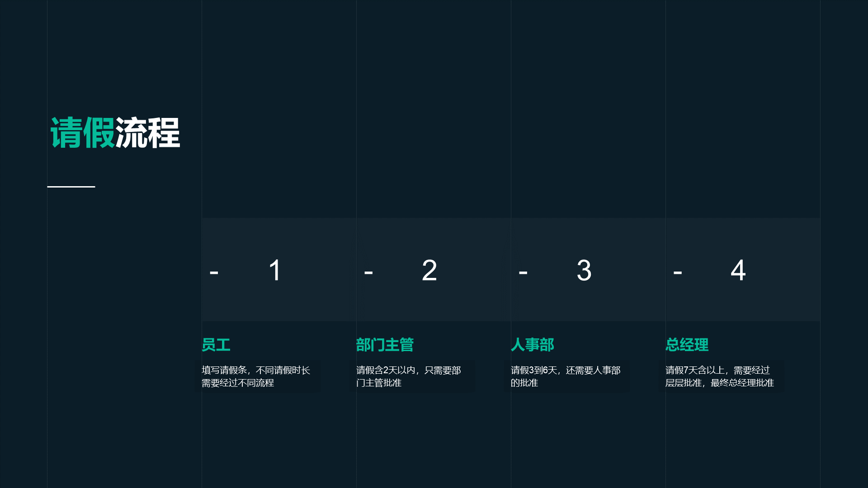
Task: Click step number 3
Action: 584,271
